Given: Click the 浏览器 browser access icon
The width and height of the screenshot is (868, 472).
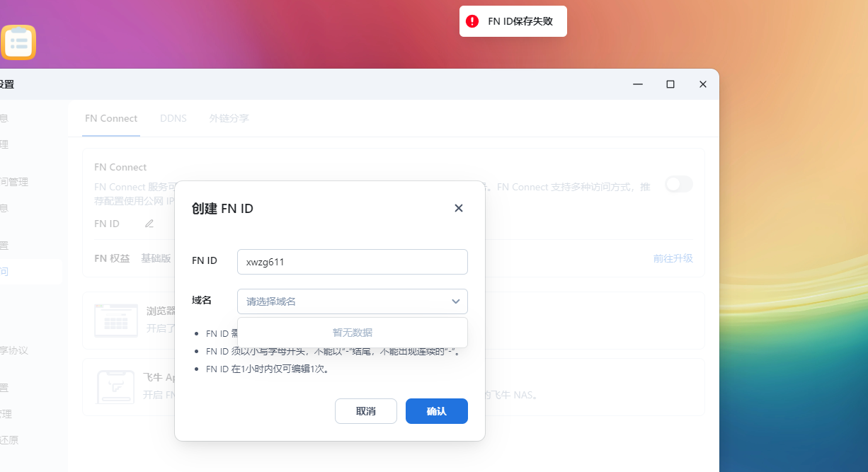Looking at the screenshot, I should click(x=115, y=320).
